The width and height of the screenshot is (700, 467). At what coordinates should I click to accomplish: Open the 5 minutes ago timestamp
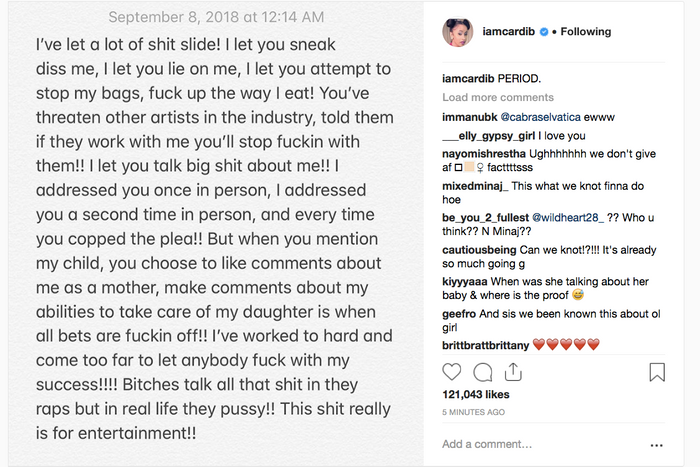[x=475, y=411]
